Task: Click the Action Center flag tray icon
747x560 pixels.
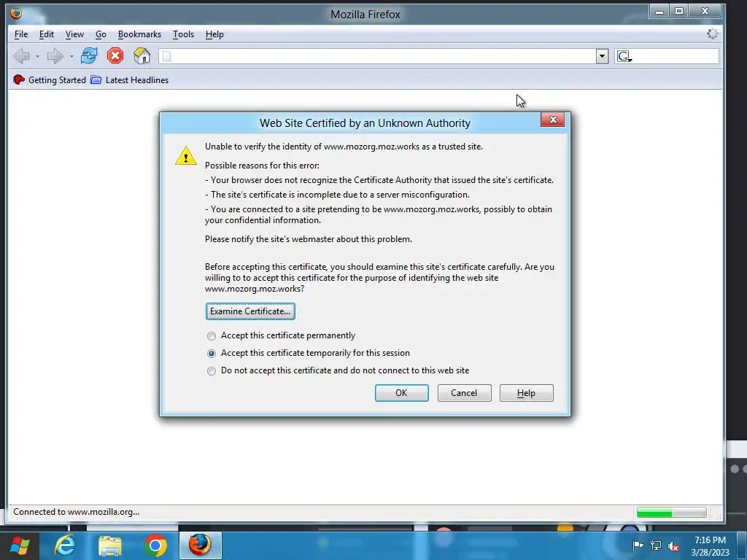Action: (x=638, y=545)
